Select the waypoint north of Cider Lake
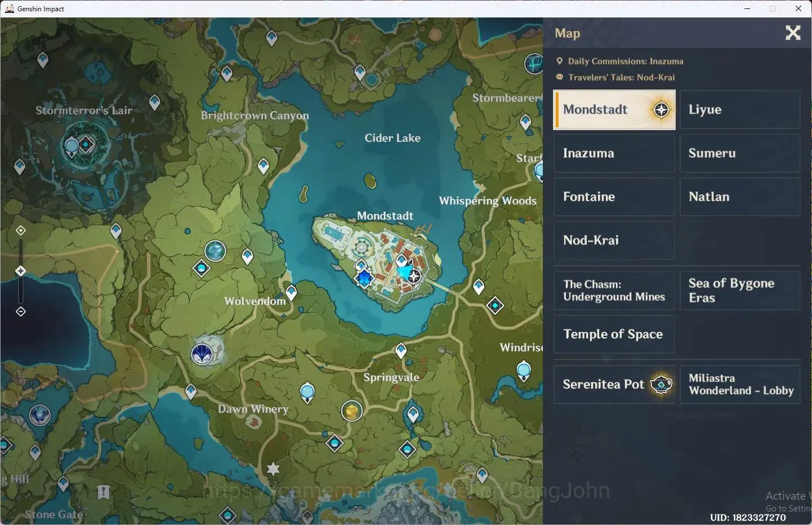 tap(360, 73)
